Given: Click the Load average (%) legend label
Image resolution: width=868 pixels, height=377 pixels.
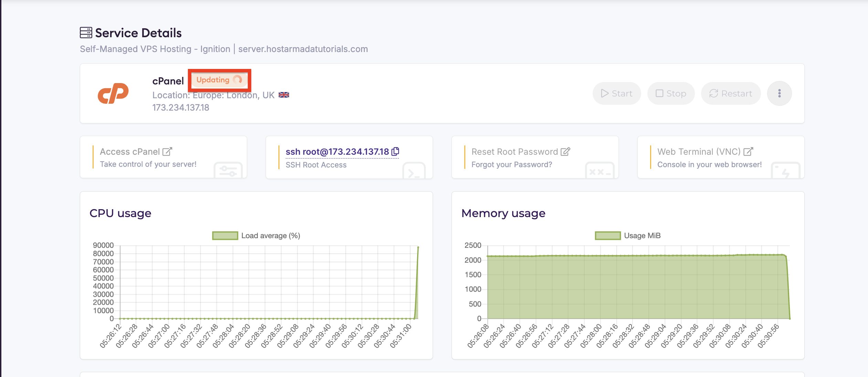Looking at the screenshot, I should point(271,236).
